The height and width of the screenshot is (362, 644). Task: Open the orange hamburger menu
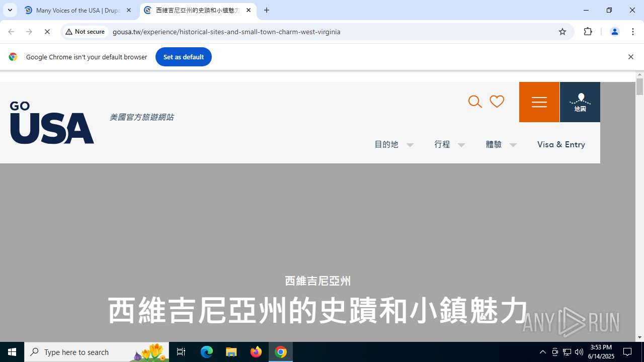539,102
